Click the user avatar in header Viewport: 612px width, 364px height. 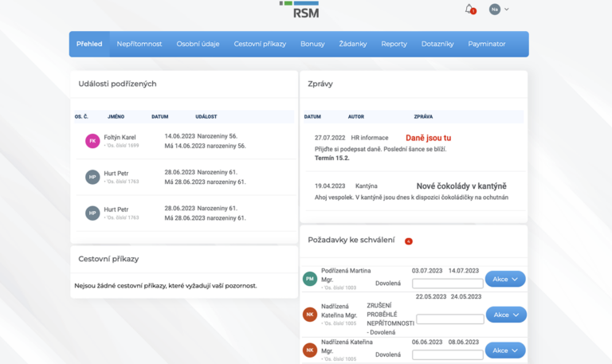(495, 10)
